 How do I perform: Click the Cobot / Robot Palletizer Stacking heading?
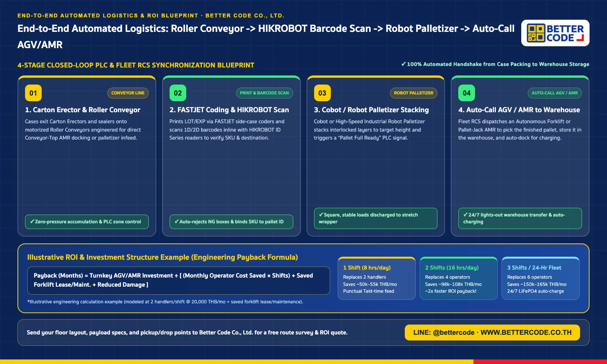click(x=371, y=110)
